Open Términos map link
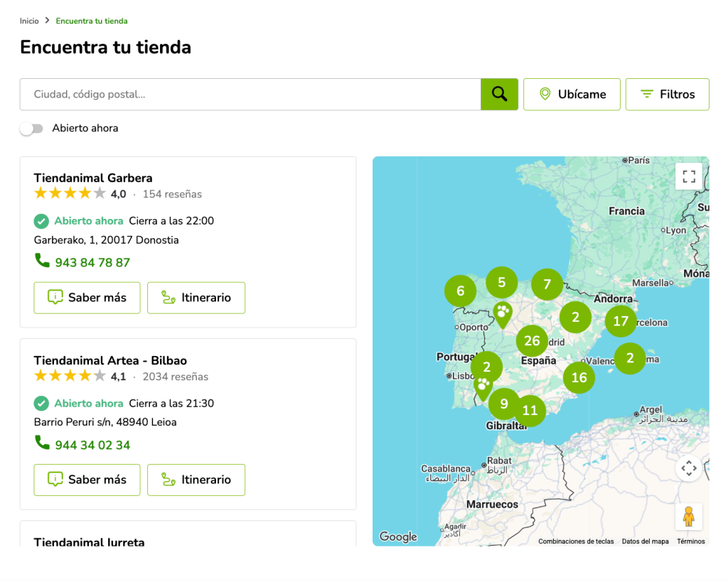 click(691, 541)
